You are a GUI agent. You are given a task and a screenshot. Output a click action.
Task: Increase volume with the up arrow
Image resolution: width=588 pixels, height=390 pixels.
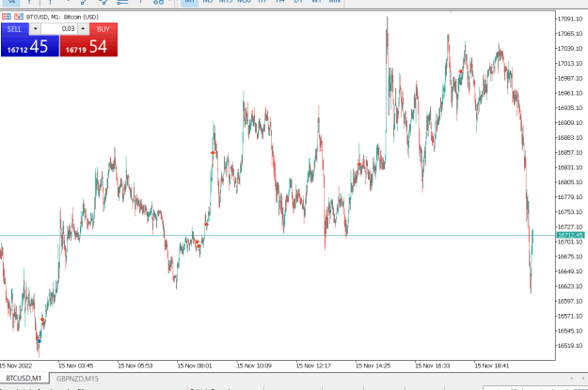tap(83, 29)
